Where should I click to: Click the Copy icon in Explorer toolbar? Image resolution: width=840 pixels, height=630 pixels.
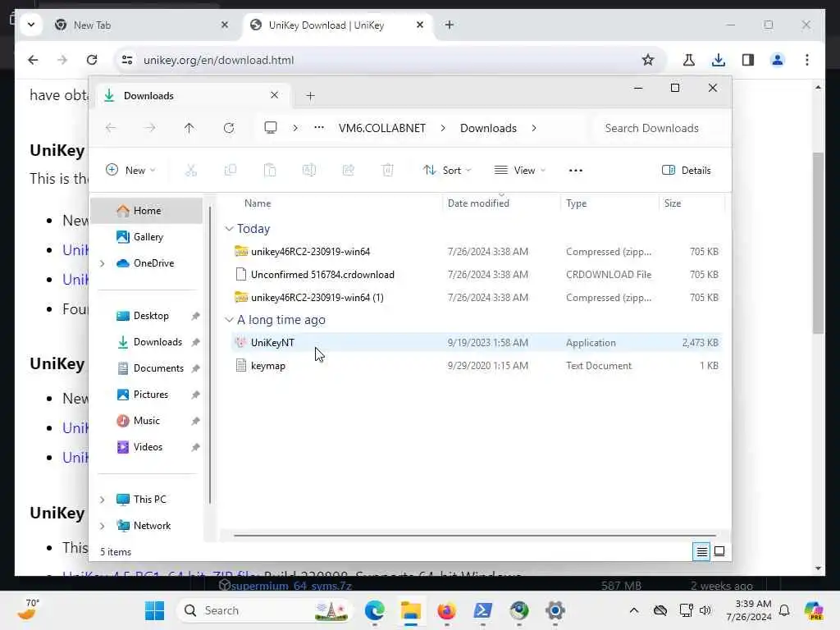click(x=231, y=171)
